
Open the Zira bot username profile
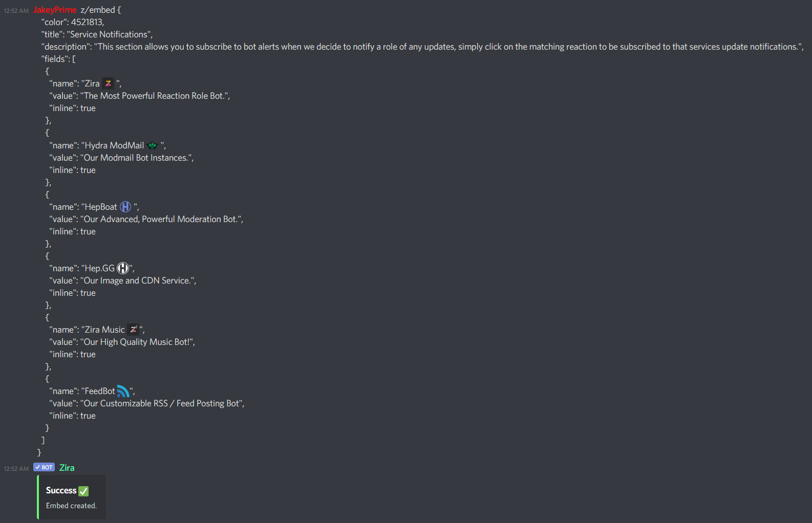point(67,468)
